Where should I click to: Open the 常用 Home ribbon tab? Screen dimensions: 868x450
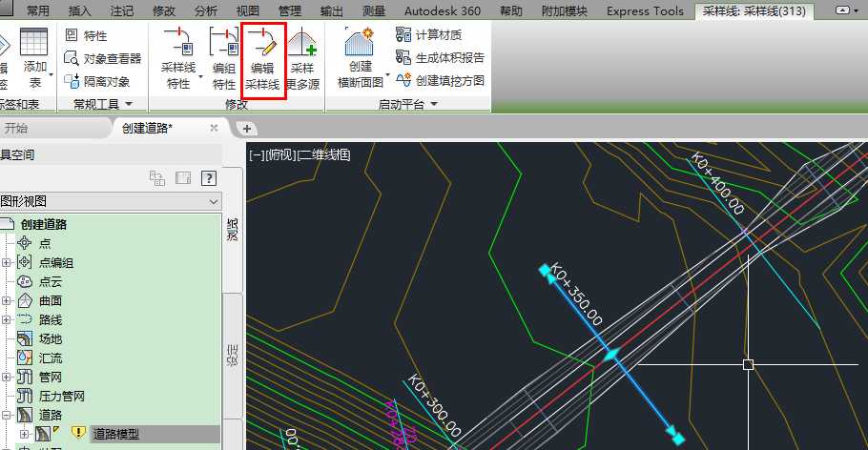(37, 10)
